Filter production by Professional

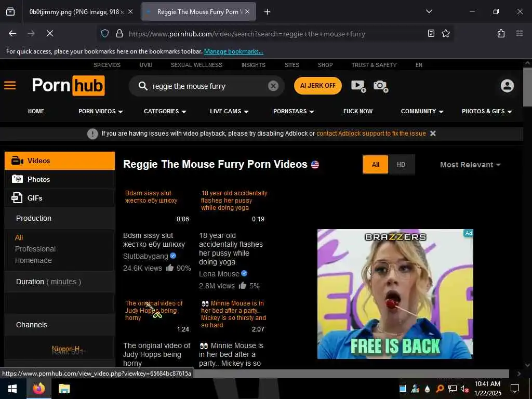tap(35, 249)
